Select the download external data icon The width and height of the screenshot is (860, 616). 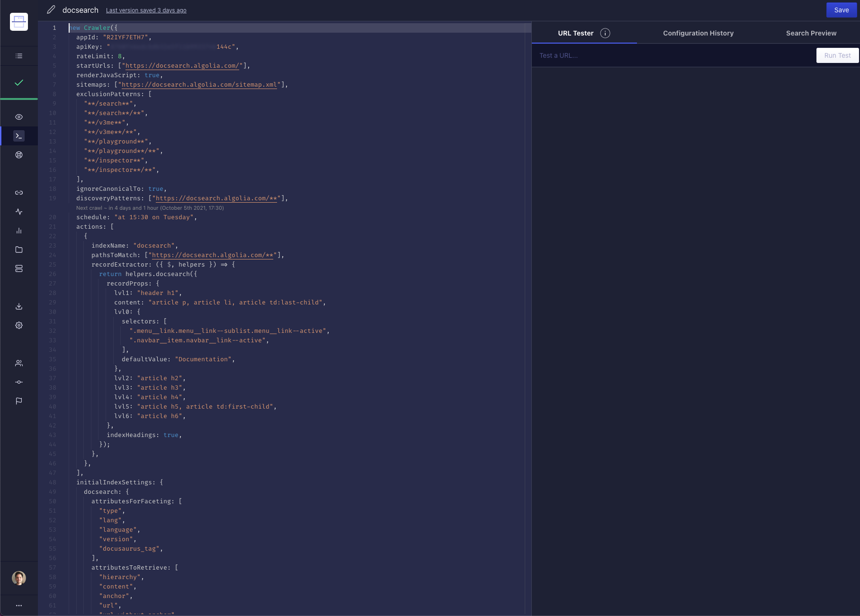19,306
